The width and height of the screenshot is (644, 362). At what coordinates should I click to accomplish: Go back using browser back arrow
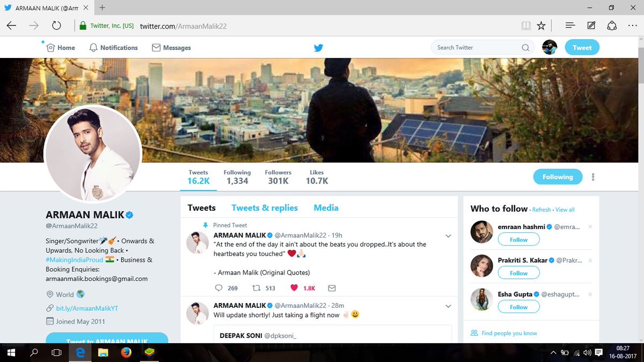tap(11, 26)
